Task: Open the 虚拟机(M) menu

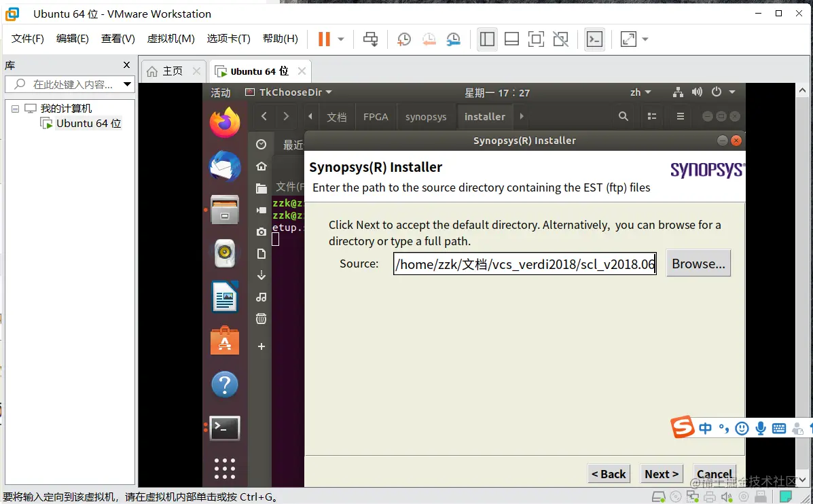Action: [170, 39]
